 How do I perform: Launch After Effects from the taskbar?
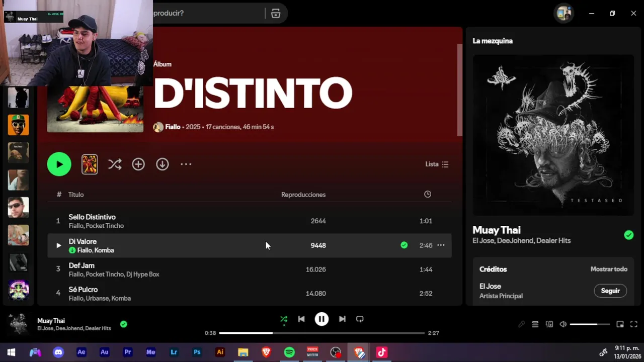(x=82, y=352)
